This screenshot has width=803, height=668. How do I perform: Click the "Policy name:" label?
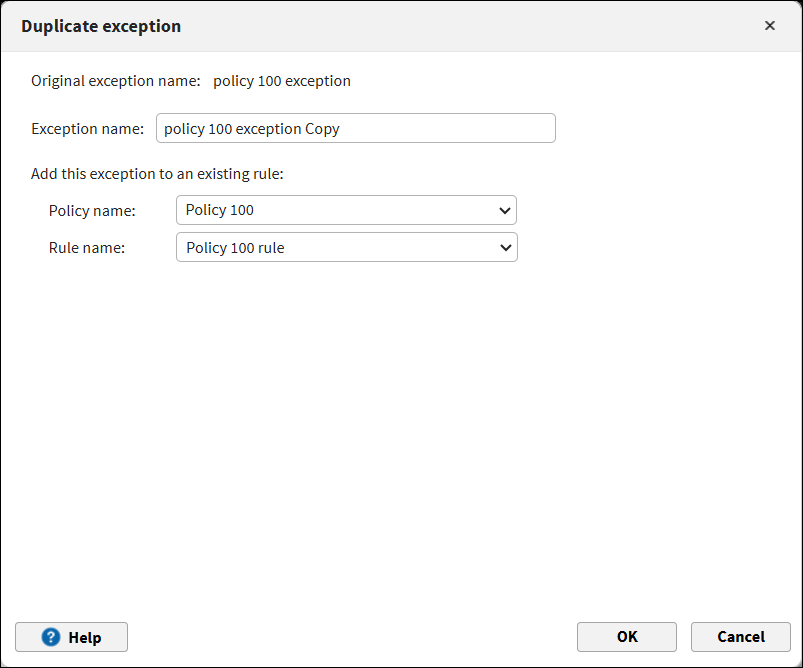pyautogui.click(x=92, y=210)
